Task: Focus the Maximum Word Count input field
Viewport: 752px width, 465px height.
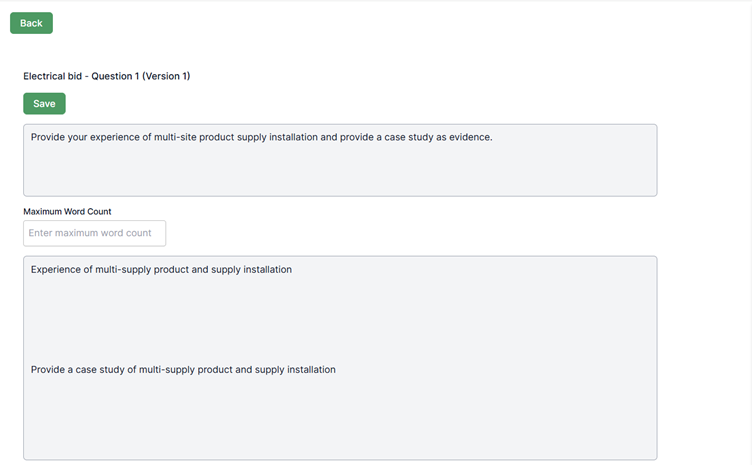Action: pyautogui.click(x=94, y=233)
